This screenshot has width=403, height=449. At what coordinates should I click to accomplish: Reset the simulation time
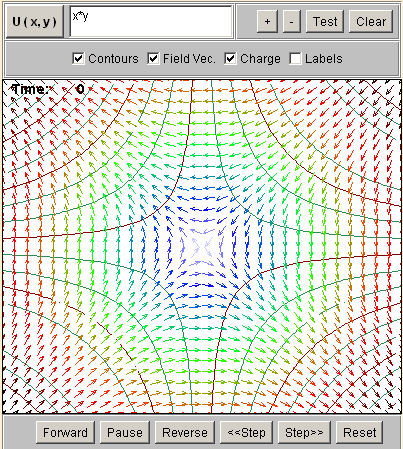(x=360, y=432)
